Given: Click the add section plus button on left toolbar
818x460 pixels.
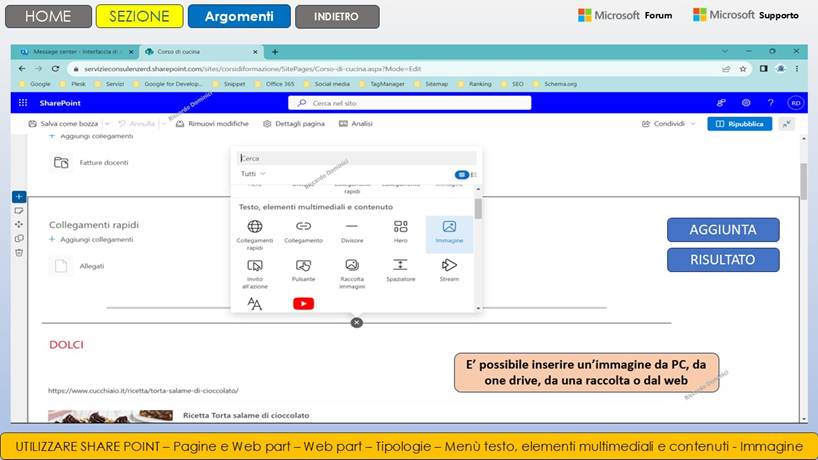Looking at the screenshot, I should point(19,197).
